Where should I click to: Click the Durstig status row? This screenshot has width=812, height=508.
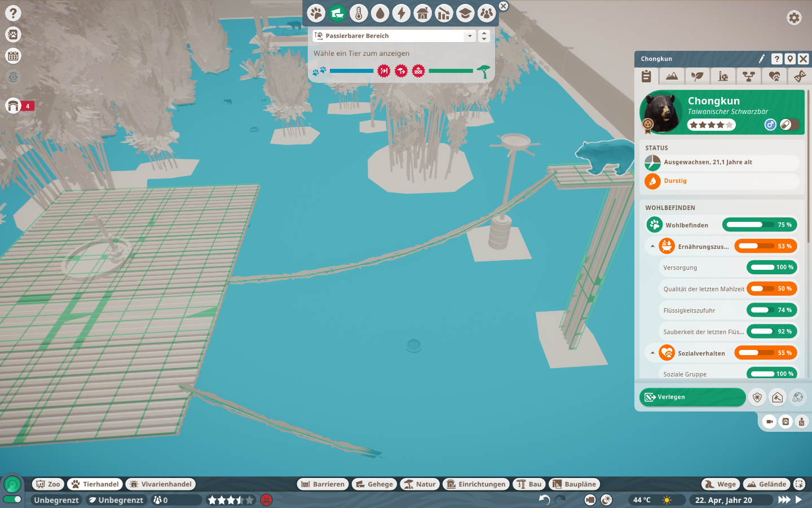tap(722, 181)
